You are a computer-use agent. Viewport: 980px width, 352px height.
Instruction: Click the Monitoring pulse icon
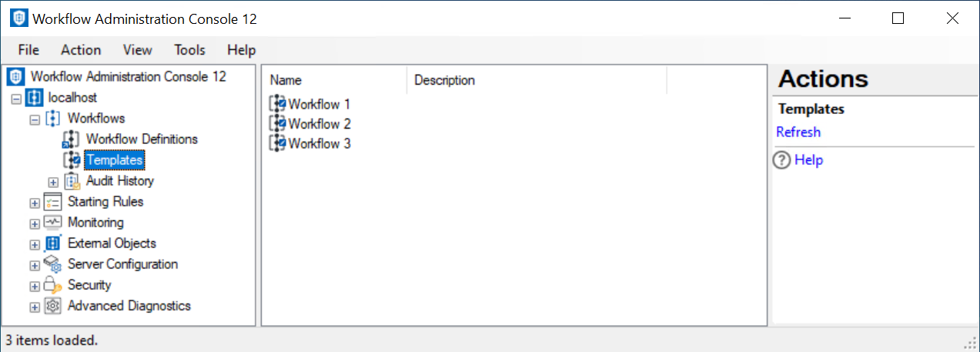point(53,223)
